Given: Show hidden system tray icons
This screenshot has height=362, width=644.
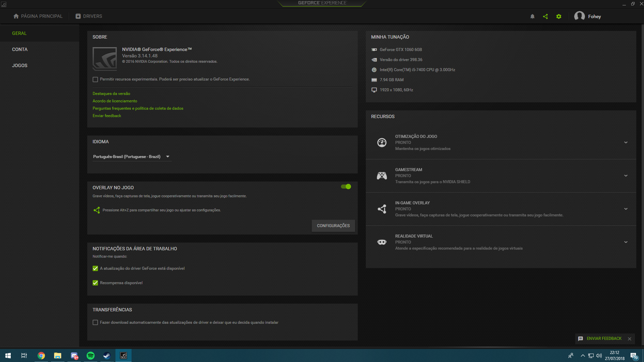Looking at the screenshot, I should (x=583, y=356).
